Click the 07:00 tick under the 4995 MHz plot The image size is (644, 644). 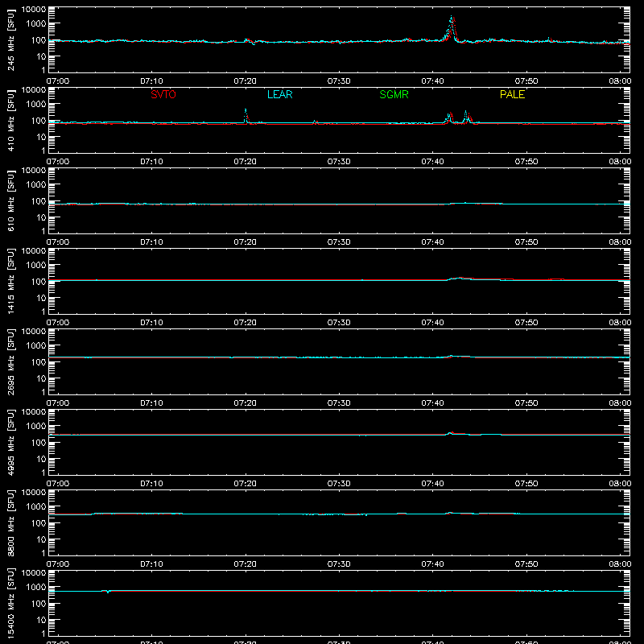click(x=58, y=484)
